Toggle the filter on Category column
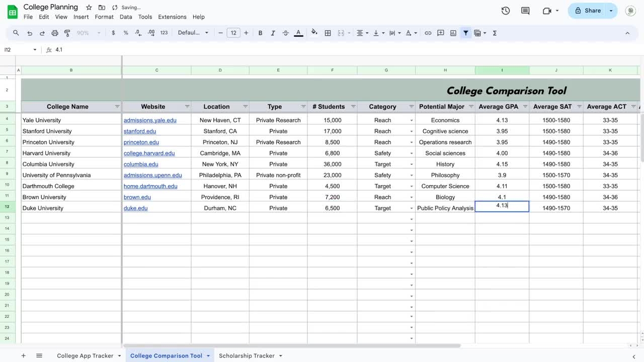This screenshot has width=644, height=362. (x=412, y=107)
